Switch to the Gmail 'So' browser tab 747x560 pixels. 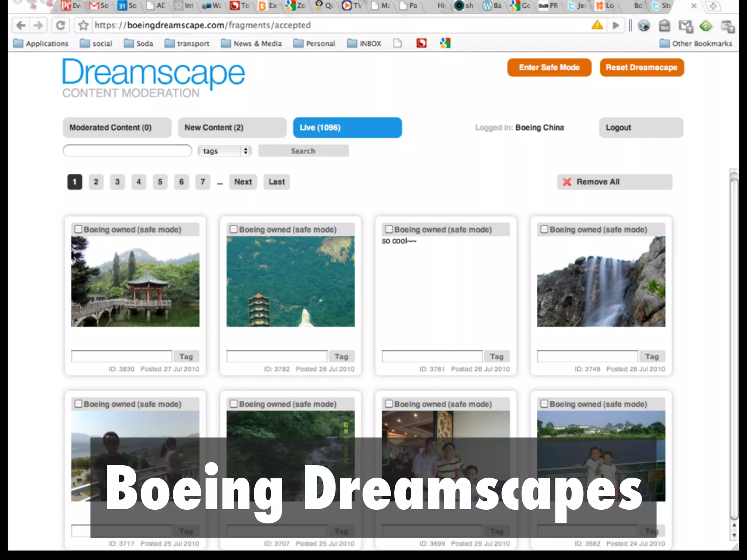click(x=99, y=5)
